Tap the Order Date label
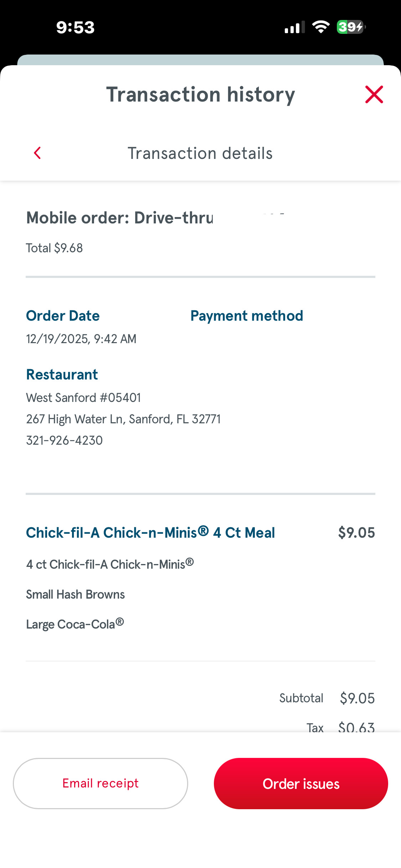 (x=63, y=316)
